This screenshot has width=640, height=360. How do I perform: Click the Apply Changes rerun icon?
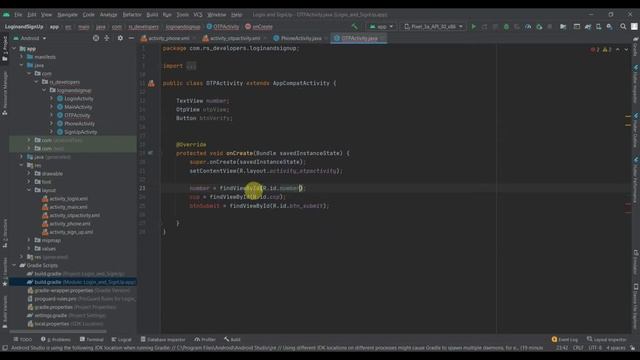point(484,27)
